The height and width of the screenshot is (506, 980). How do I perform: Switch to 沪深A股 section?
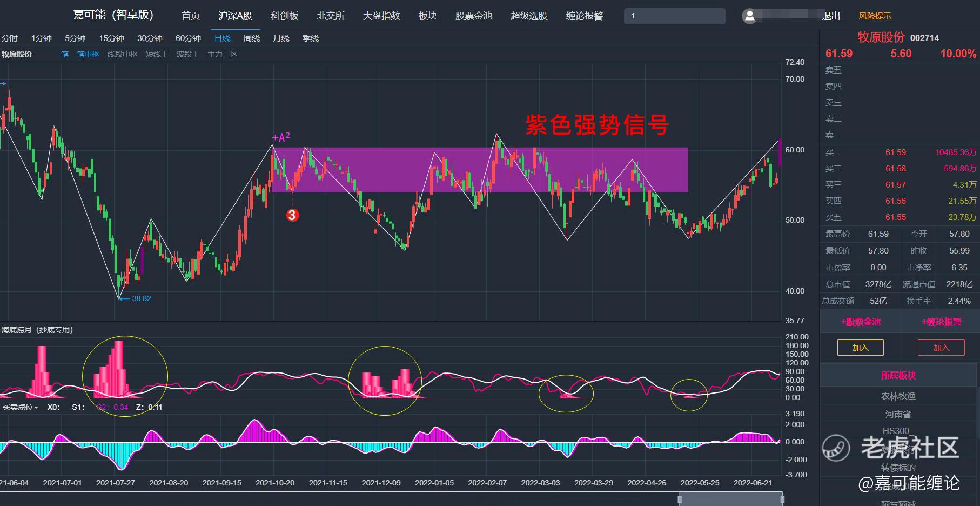coord(235,16)
